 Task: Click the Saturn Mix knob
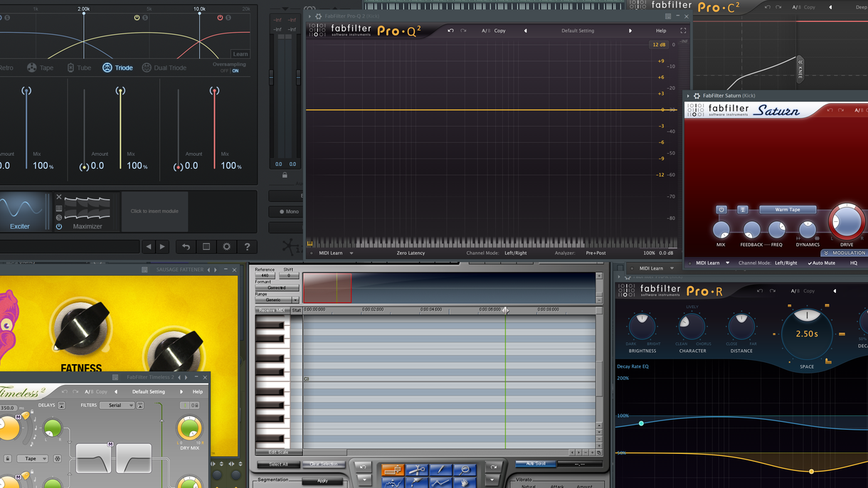tap(721, 230)
